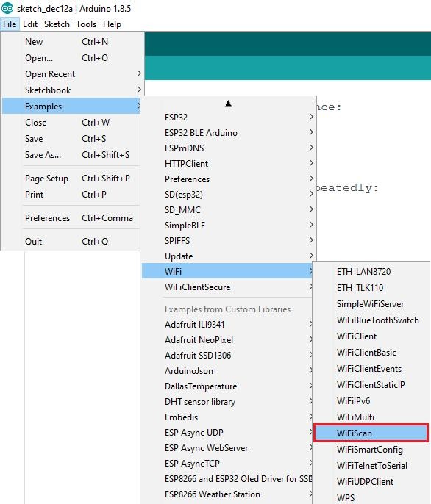Expand the SD_MMC examples
The image size is (431, 504).
(229, 210)
